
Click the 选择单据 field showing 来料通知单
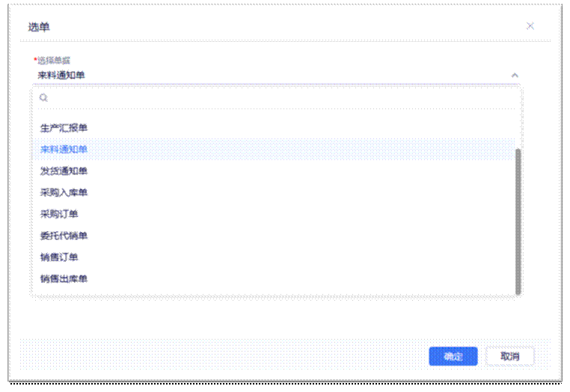click(269, 76)
